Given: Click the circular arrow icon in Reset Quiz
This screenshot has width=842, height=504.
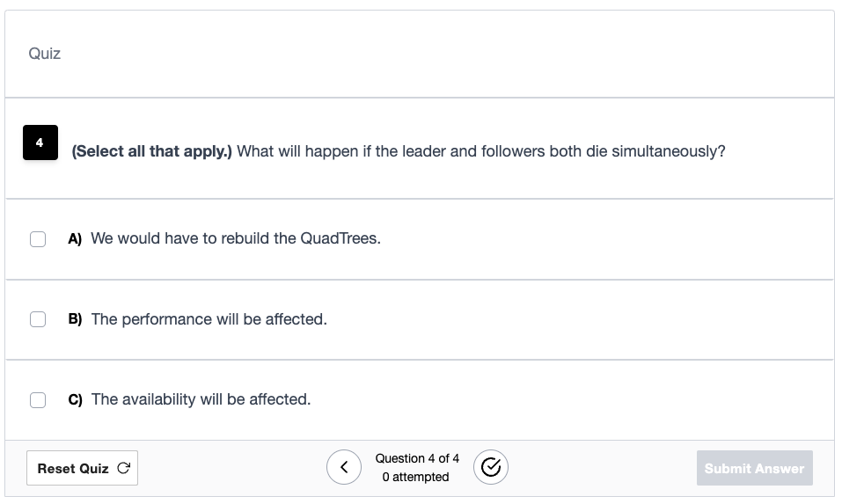Looking at the screenshot, I should (x=123, y=468).
